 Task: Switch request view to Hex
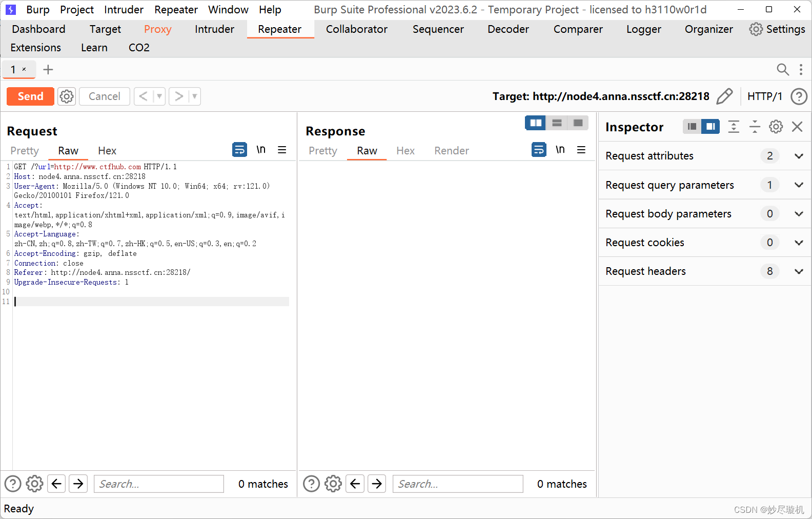coord(107,151)
